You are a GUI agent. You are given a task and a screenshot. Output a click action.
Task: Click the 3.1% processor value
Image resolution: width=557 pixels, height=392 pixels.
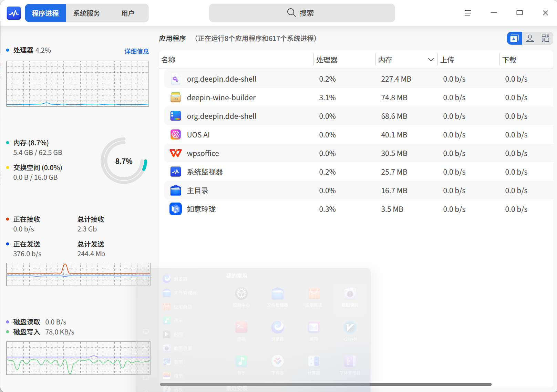327,98
